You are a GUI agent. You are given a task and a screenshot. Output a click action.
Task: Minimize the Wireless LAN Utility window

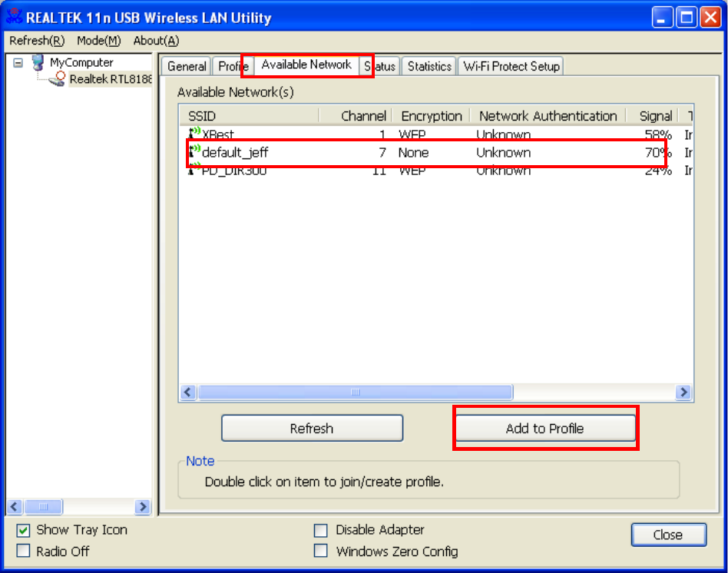pyautogui.click(x=662, y=18)
